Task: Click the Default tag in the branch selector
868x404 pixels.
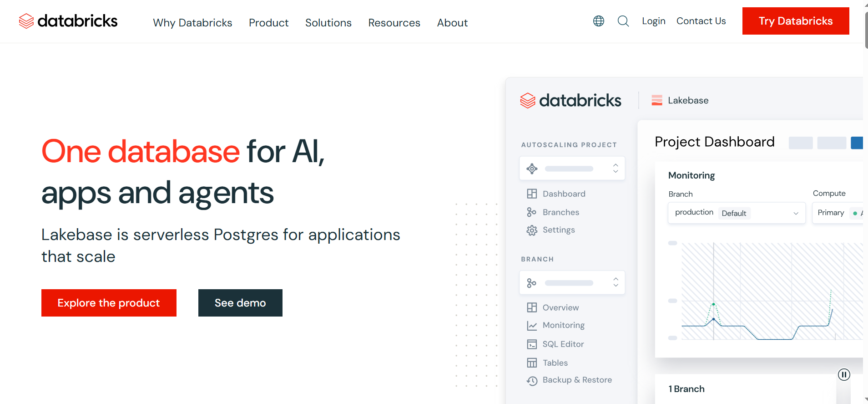Action: point(734,213)
